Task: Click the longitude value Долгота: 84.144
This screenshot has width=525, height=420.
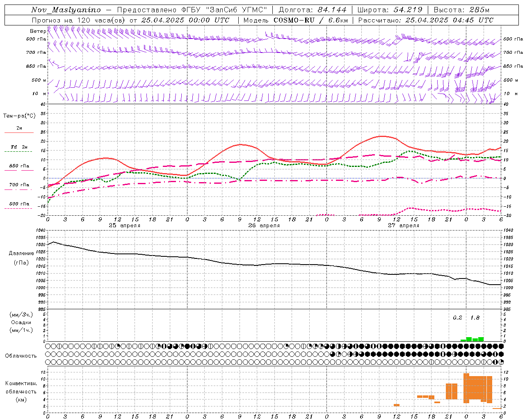Action: [x=312, y=10]
